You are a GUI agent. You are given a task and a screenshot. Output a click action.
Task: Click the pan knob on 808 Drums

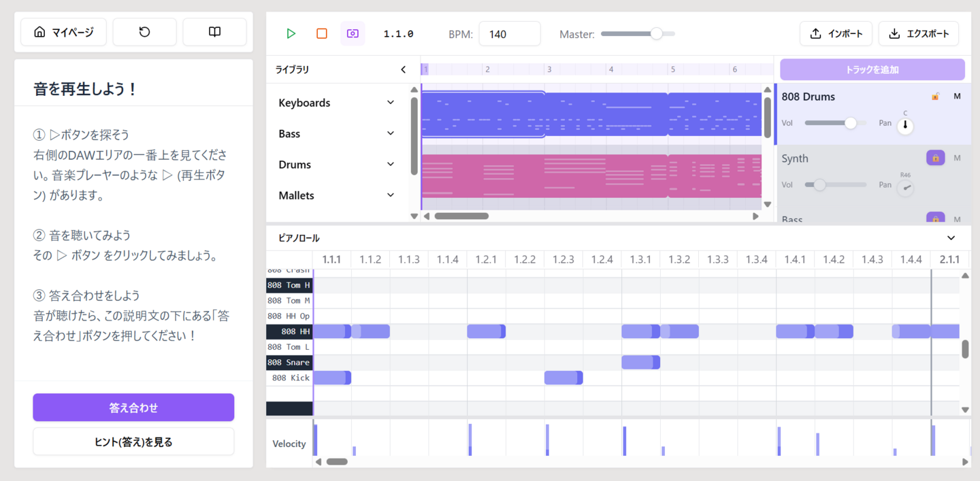click(x=905, y=125)
